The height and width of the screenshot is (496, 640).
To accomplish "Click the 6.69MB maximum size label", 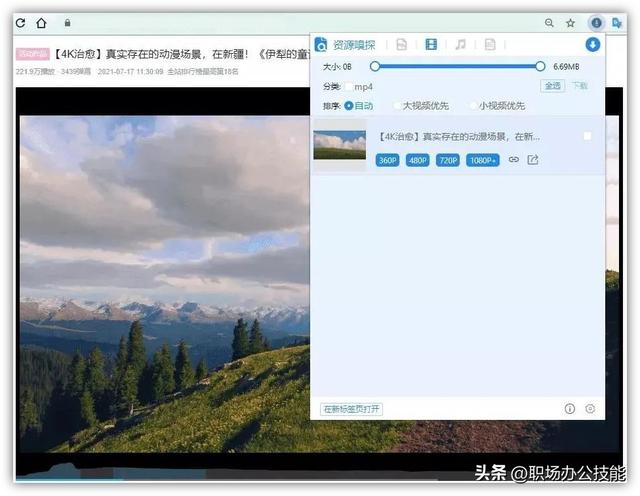I will pos(566,67).
